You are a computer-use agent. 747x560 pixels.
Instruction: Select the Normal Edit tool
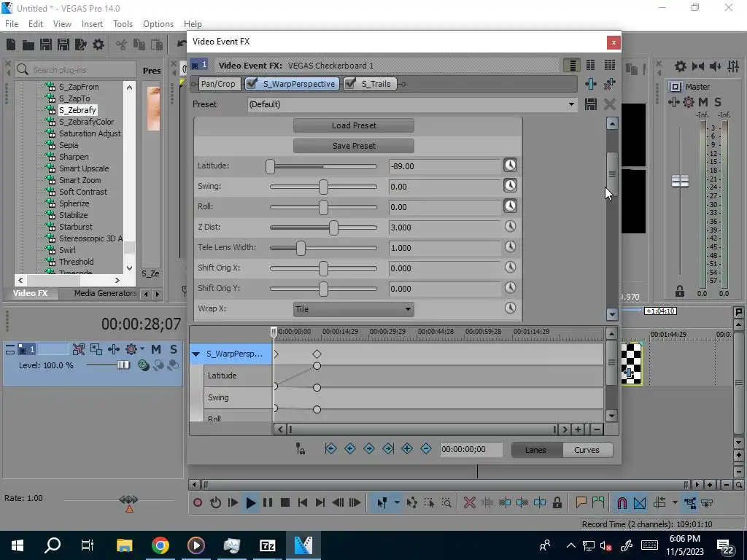pyautogui.click(x=382, y=502)
